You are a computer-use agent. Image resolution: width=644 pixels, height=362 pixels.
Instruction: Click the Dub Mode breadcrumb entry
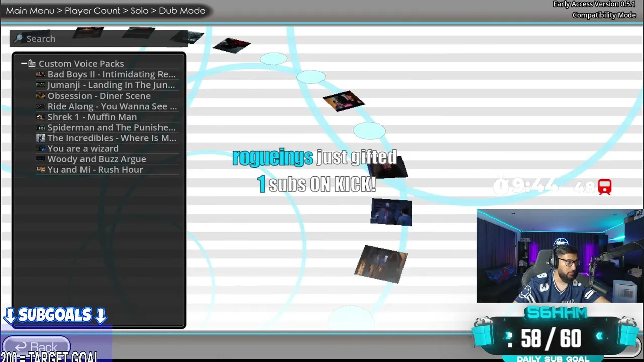point(182,11)
